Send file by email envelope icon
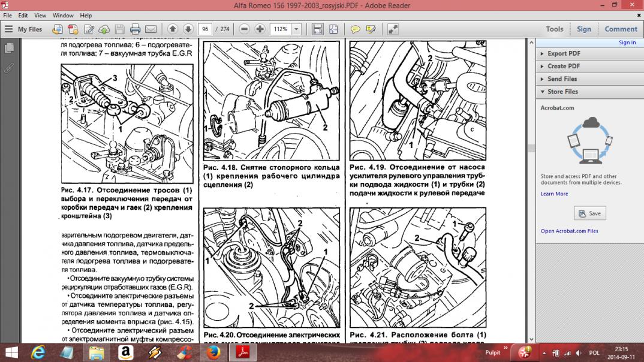This screenshot has height=362, width=644. click(151, 29)
